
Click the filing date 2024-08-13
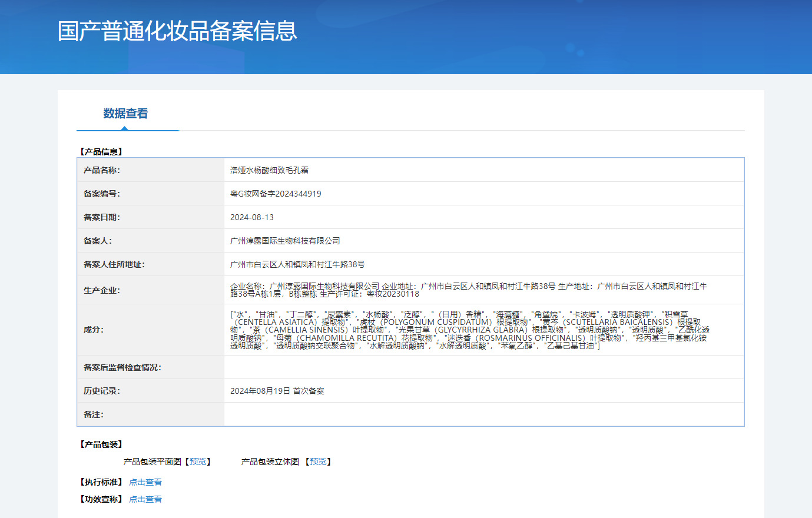tap(252, 217)
